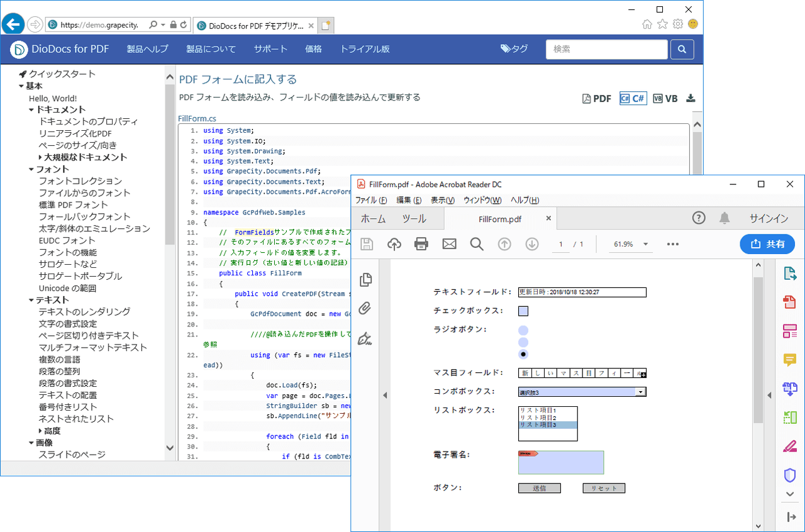The width and height of the screenshot is (805, 532).
Task: Open Create PDF tool in right pane
Action: click(x=790, y=302)
